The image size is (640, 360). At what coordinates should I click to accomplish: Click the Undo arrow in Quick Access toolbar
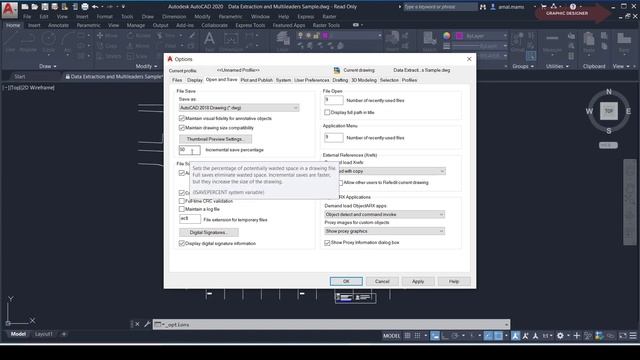(x=95, y=7)
